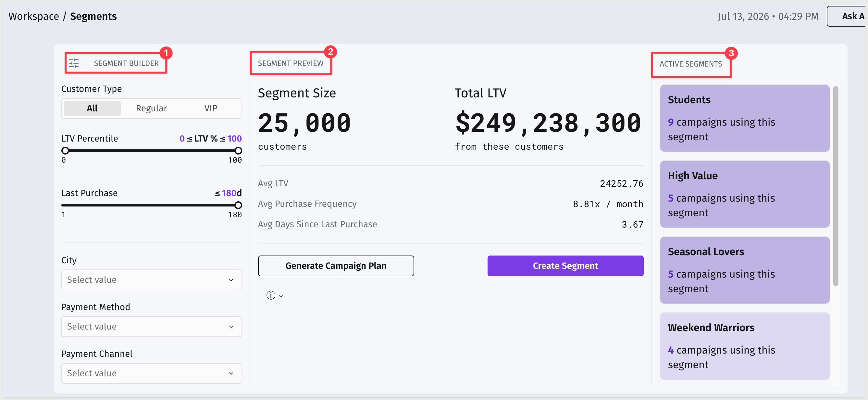Viewport: 868px width, 400px height.
Task: Click the Workspace breadcrumb link
Action: point(34,16)
